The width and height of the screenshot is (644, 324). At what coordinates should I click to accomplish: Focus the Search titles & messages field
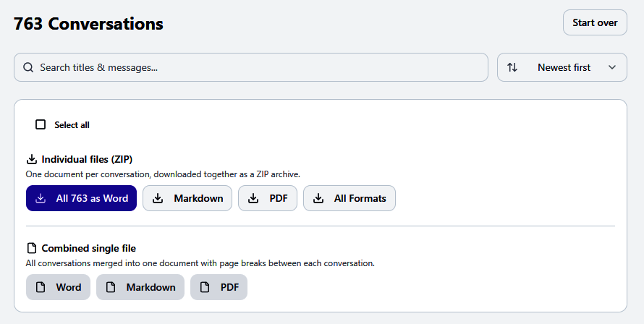click(251, 67)
